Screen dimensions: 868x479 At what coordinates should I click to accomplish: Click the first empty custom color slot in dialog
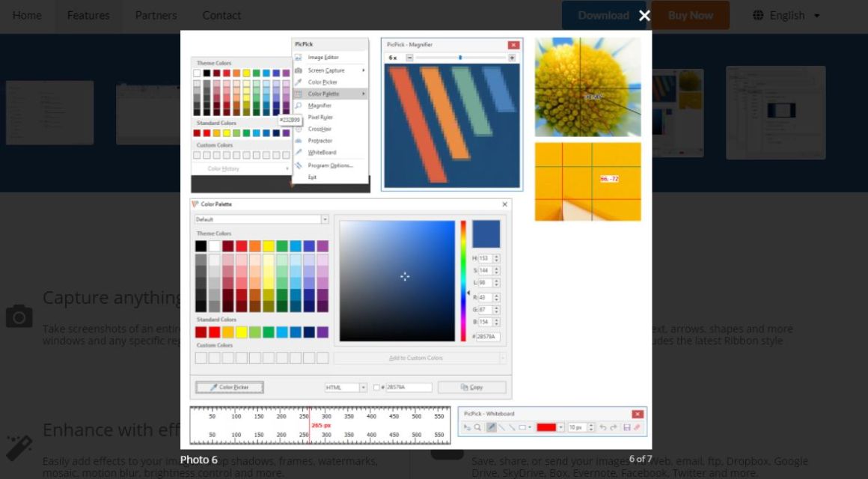coord(201,359)
